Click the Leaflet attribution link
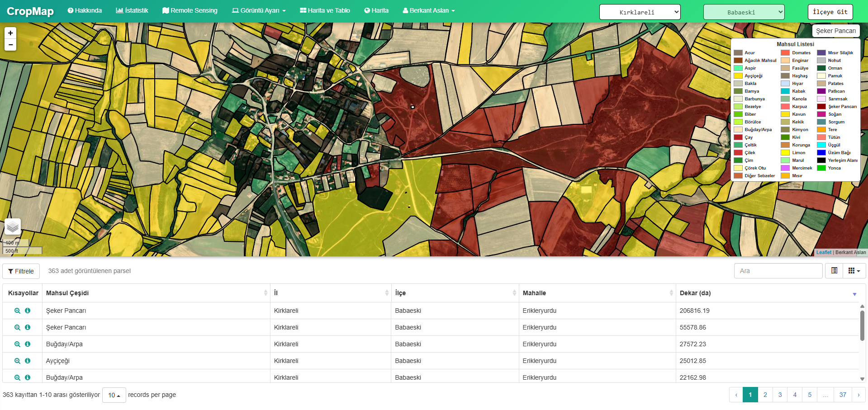The height and width of the screenshot is (410, 868). pos(823,252)
